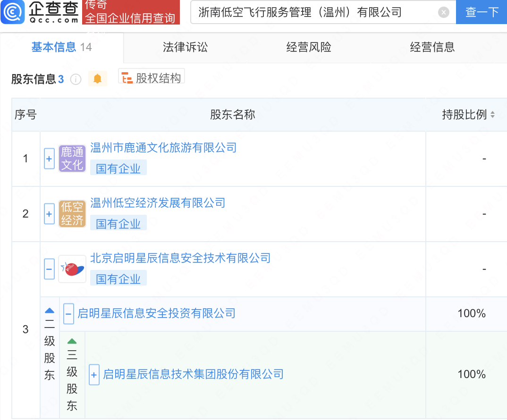The width and height of the screenshot is (507, 420).
Task: Expand 启明星辰信息技术集团股份有限公司 row
Action: (x=94, y=375)
